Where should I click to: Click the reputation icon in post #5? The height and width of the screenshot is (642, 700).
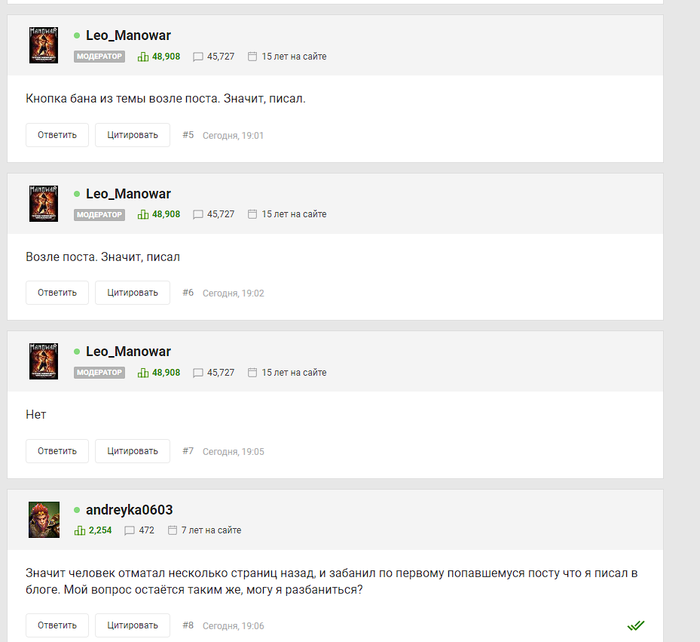(143, 57)
